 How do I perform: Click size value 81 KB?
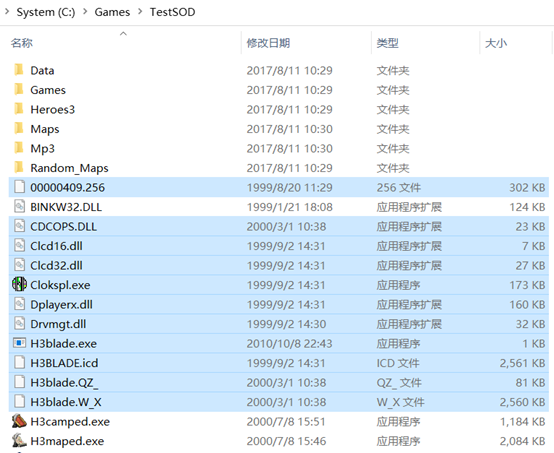pos(530,382)
